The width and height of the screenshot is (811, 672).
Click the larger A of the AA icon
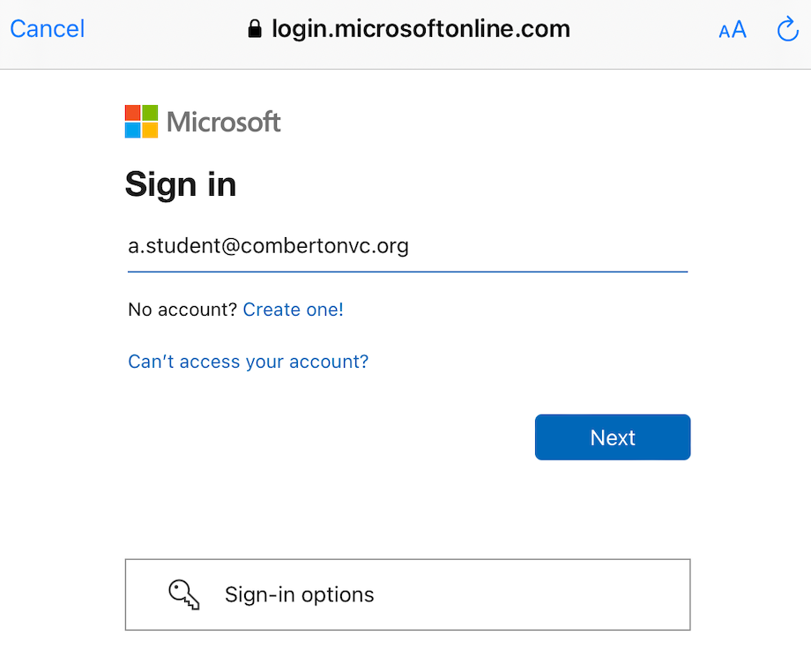739,29
